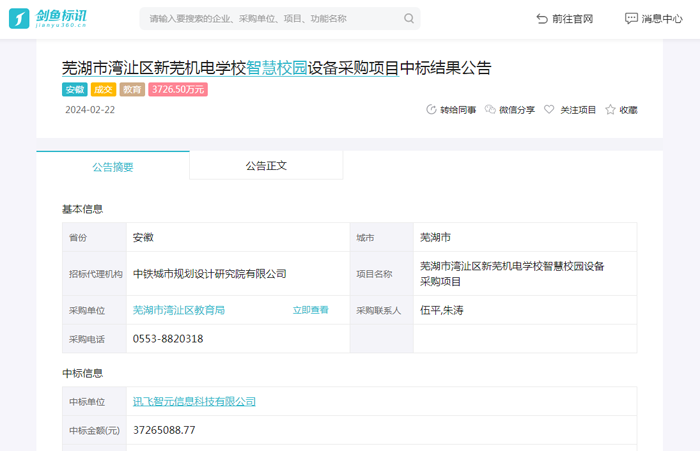This screenshot has height=451, width=700.
Task: Click 关注项目 label
Action: [578, 110]
